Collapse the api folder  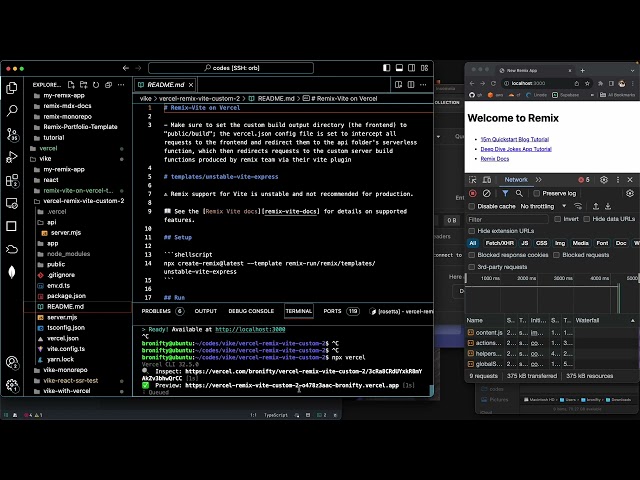pyautogui.click(x=51, y=222)
